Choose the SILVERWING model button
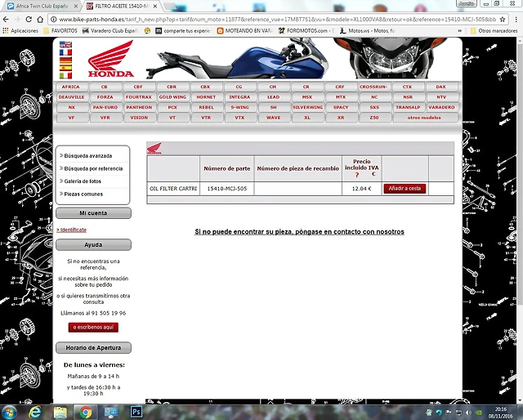 [x=307, y=107]
